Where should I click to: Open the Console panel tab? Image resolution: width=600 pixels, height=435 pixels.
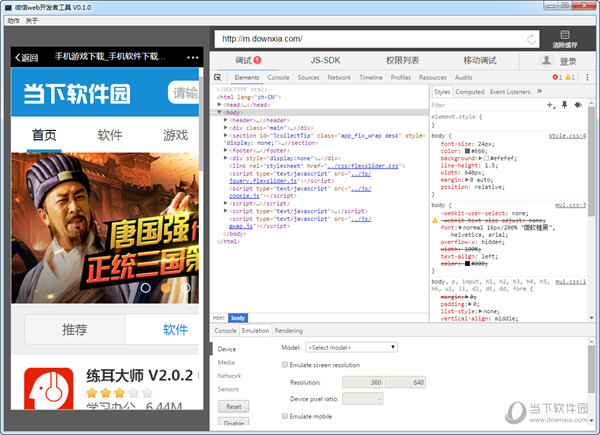(x=278, y=77)
